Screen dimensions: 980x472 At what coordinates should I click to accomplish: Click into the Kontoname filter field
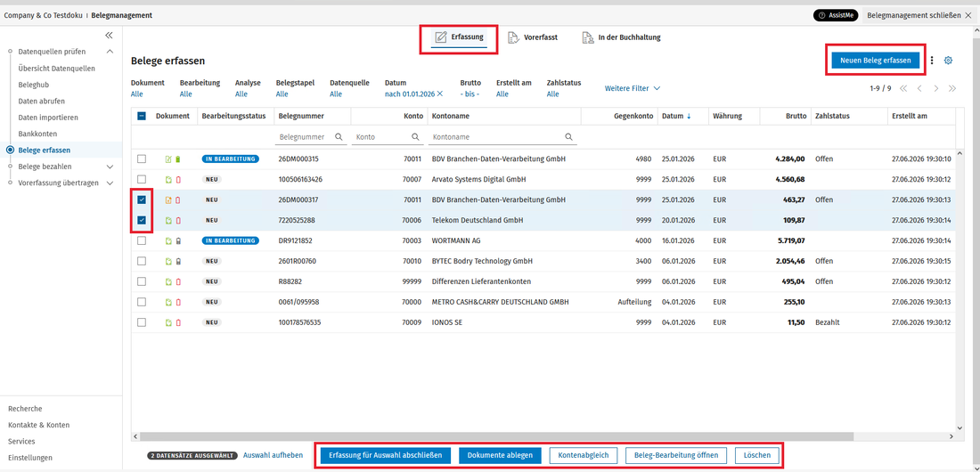(x=502, y=136)
